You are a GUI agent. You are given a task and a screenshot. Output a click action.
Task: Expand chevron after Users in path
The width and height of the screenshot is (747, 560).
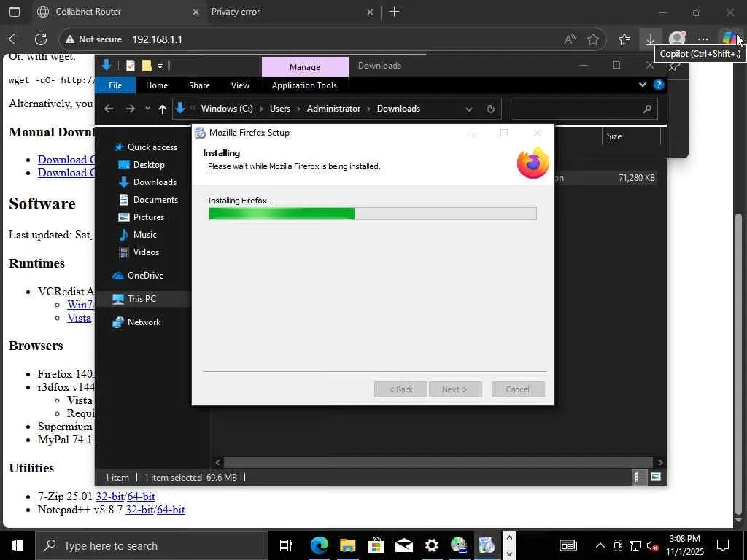[x=298, y=109]
